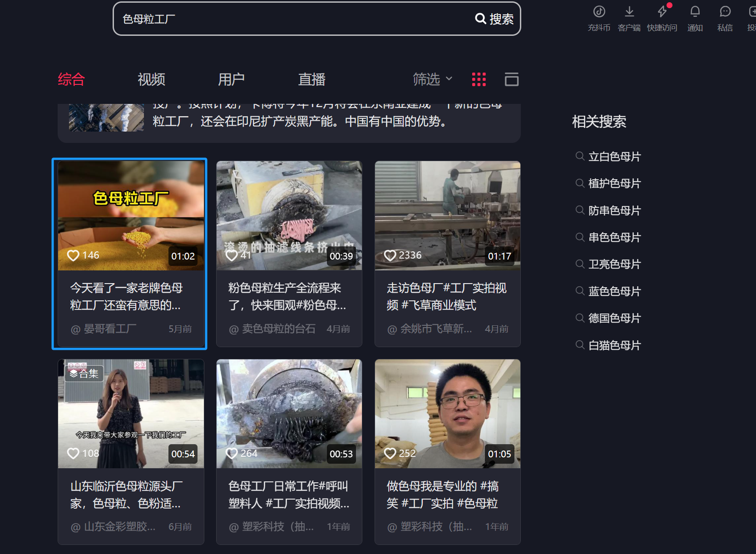
Task: Search related term 白猫色母片
Action: (x=614, y=345)
